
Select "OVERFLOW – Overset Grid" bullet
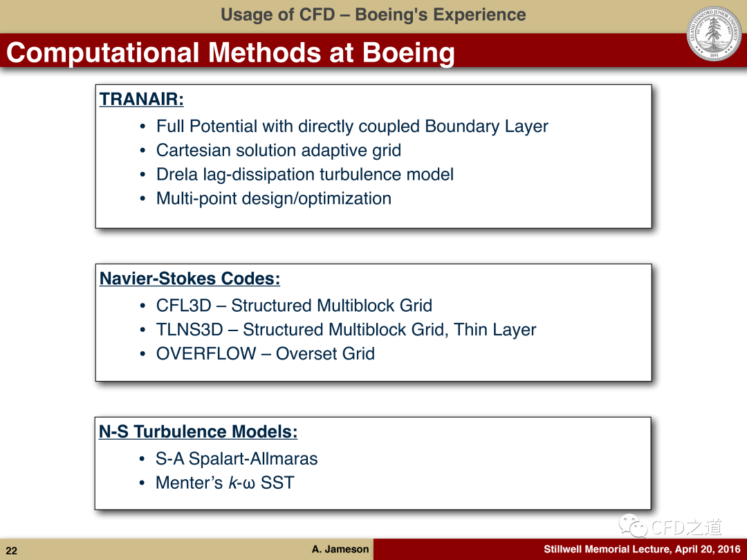click(266, 354)
